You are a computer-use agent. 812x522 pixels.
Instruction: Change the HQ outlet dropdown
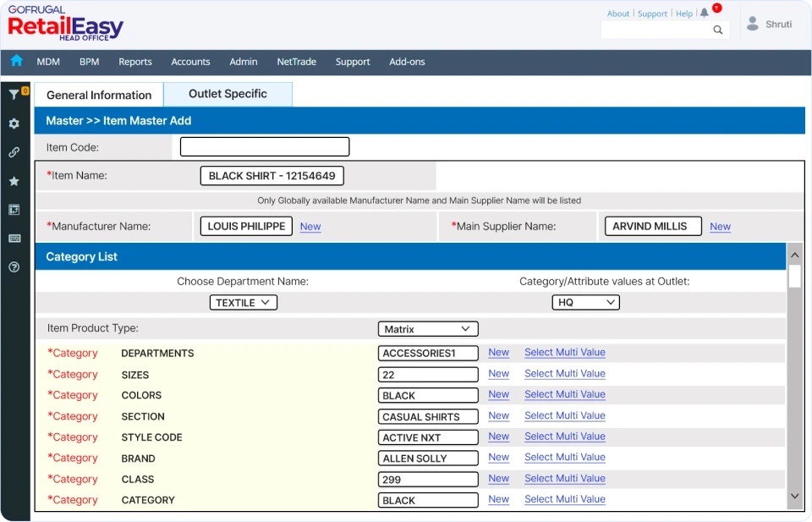pos(585,302)
